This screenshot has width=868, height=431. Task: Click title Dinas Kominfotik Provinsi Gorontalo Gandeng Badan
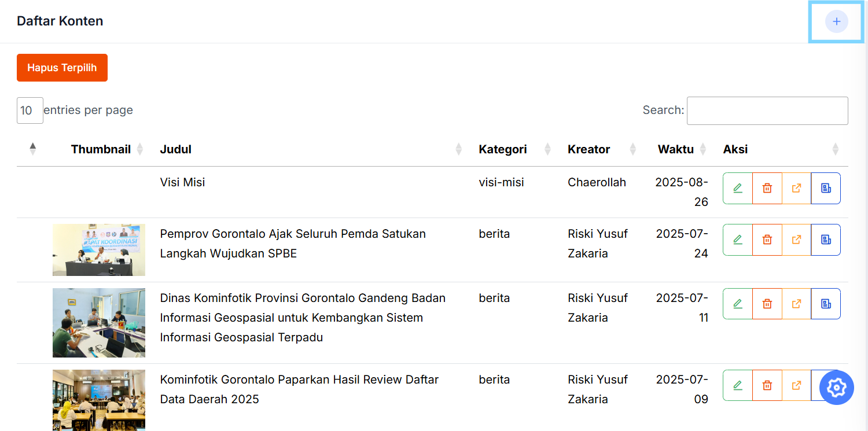[303, 318]
